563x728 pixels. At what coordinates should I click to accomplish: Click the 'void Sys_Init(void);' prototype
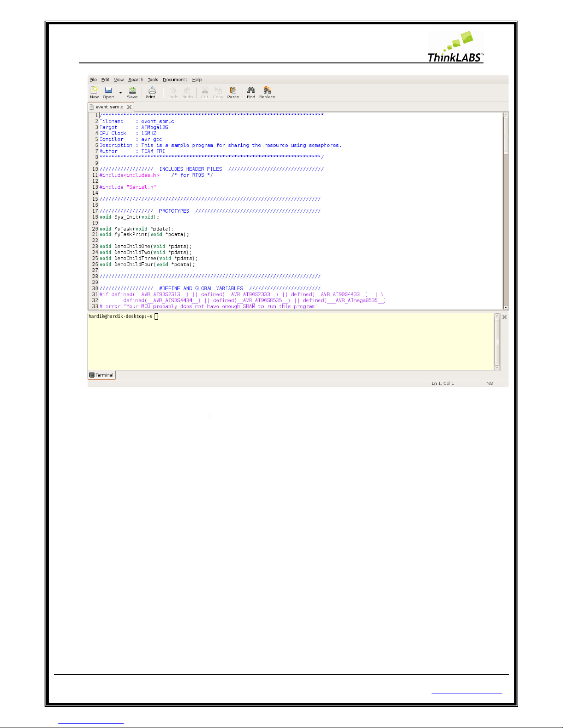tap(129, 217)
